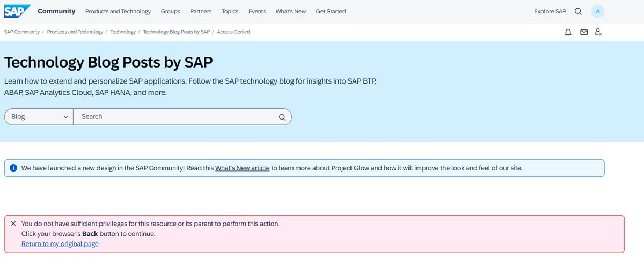Open the messages envelope icon

[584, 32]
